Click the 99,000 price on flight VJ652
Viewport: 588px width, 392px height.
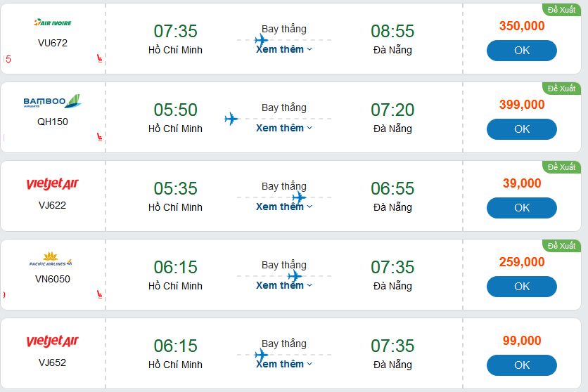click(x=522, y=341)
